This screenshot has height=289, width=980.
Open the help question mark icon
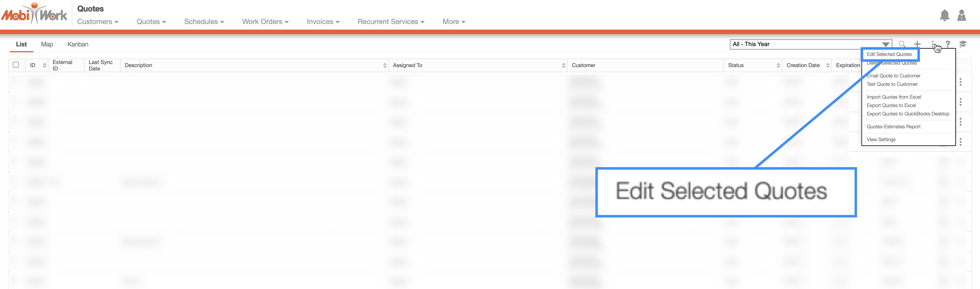coord(948,44)
